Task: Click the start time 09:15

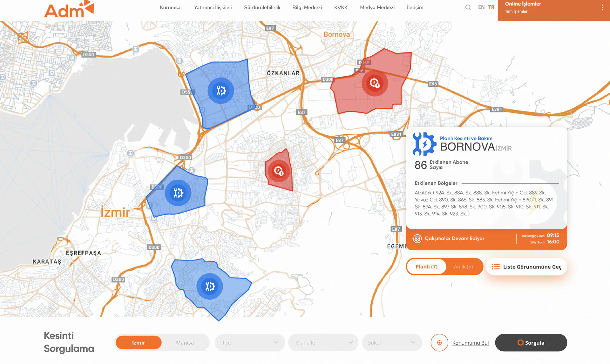Action: (x=553, y=235)
